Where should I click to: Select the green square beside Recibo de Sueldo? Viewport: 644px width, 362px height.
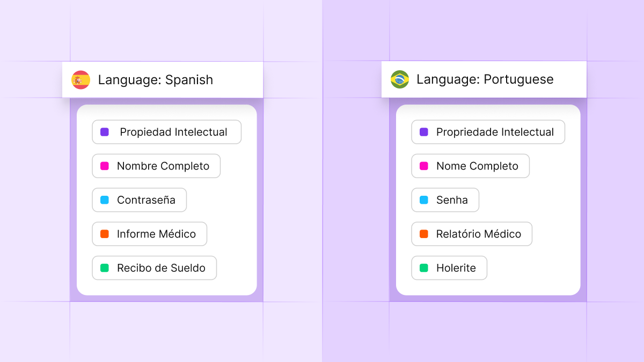tap(103, 268)
